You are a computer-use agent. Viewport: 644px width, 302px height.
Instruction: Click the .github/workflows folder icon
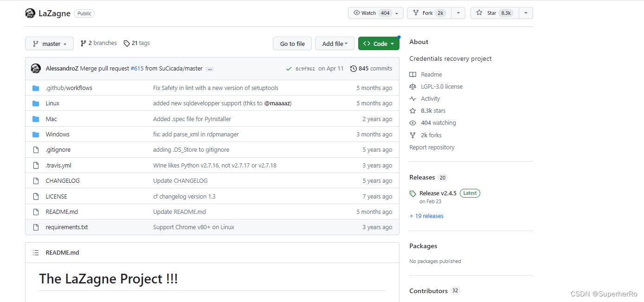tap(36, 88)
